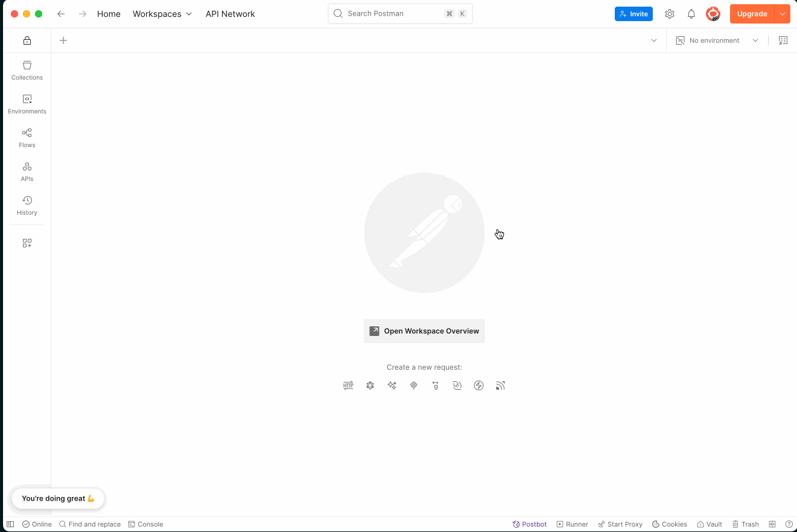This screenshot has width=797, height=532.
Task: Toggle the sidebar from status bar
Action: click(x=10, y=524)
